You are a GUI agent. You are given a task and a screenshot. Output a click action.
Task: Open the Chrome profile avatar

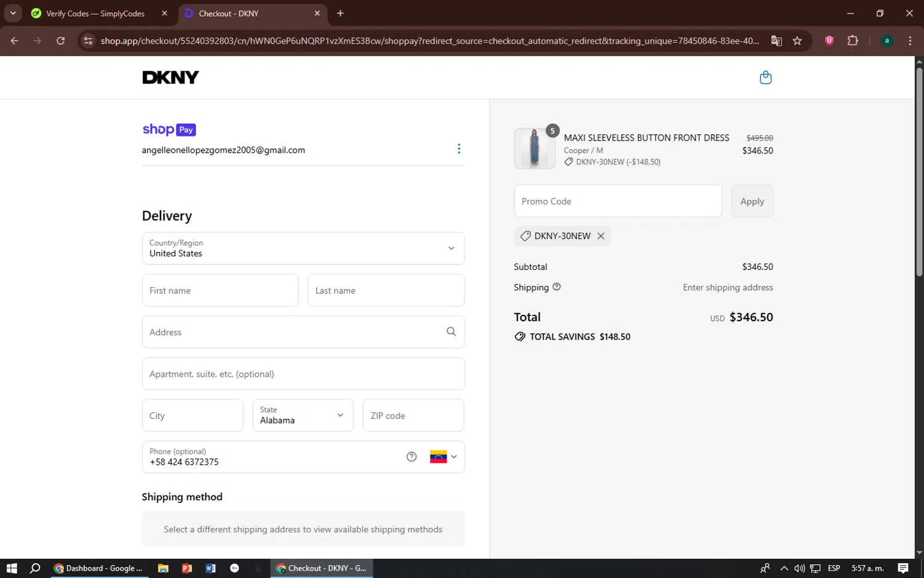tap(887, 41)
